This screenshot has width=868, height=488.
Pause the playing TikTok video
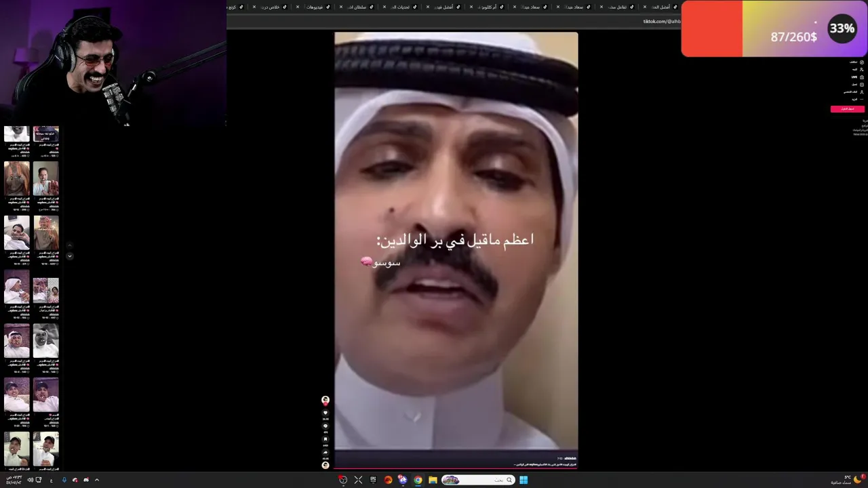[x=456, y=241]
